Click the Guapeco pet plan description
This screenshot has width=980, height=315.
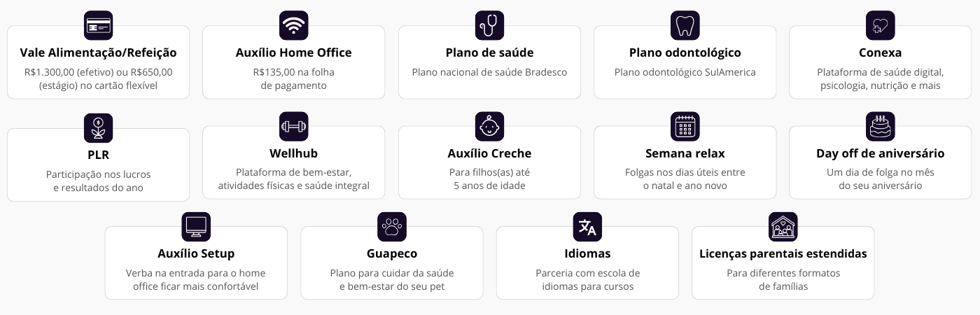click(391, 280)
